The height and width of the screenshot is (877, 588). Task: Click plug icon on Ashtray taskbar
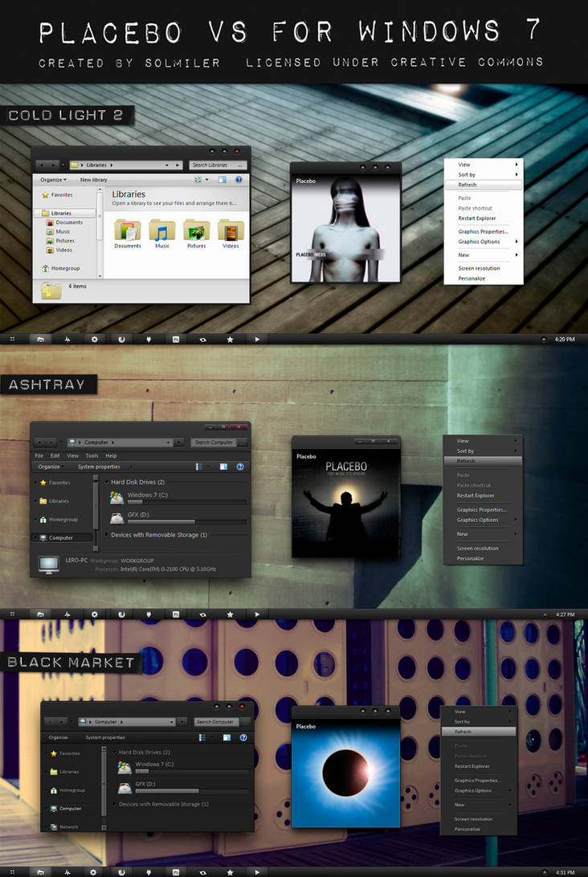pyautogui.click(x=149, y=614)
